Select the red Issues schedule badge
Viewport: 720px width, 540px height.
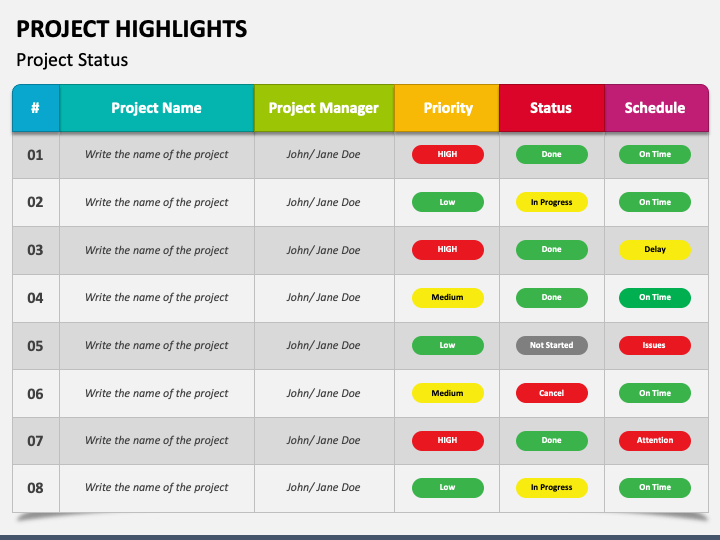coord(655,345)
